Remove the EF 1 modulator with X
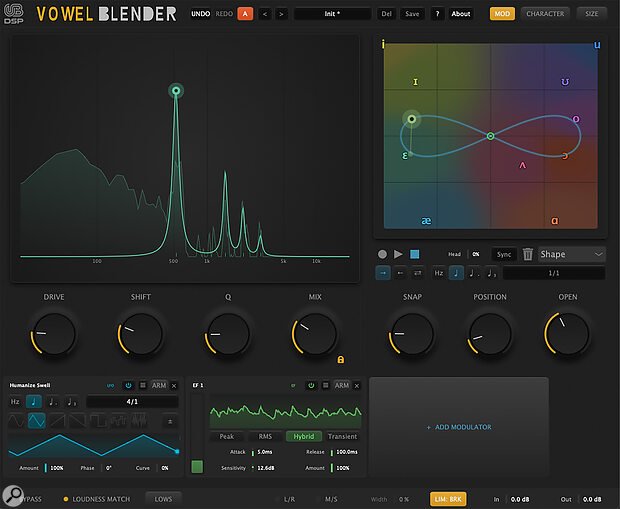Viewport: 620px width, 509px height. (357, 386)
